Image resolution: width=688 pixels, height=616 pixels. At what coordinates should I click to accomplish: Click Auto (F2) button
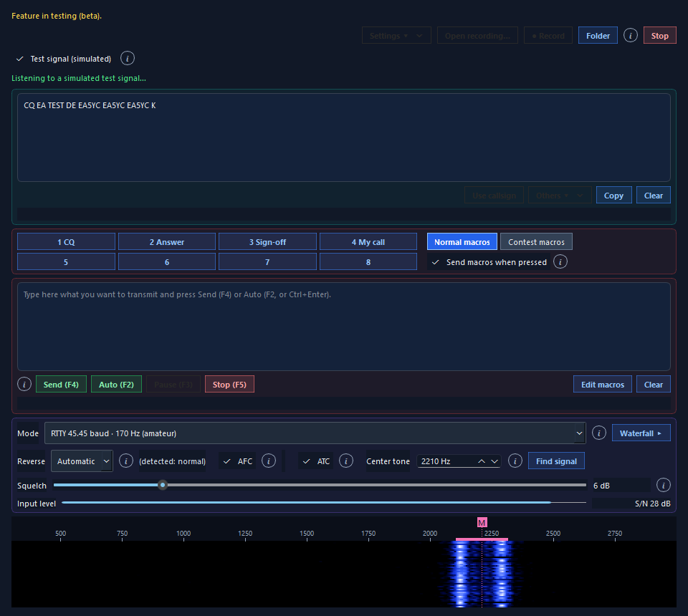pyautogui.click(x=116, y=385)
